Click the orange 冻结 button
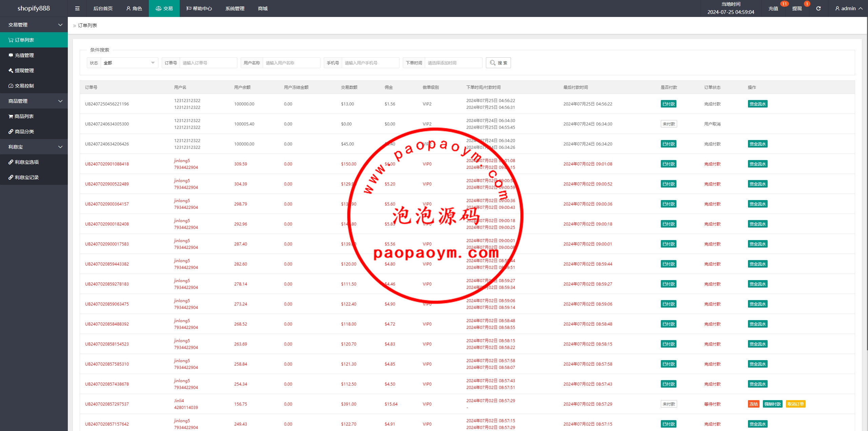The height and width of the screenshot is (431, 868). tap(753, 404)
